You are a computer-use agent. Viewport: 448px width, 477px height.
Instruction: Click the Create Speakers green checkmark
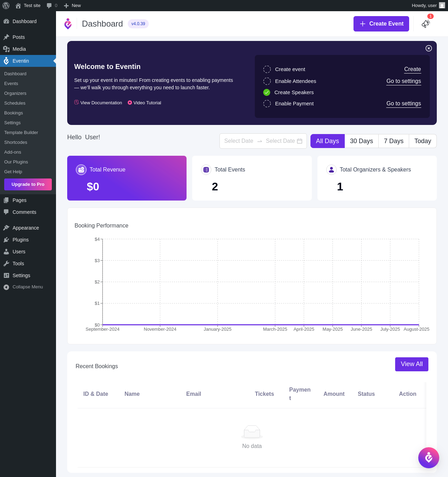(x=267, y=92)
